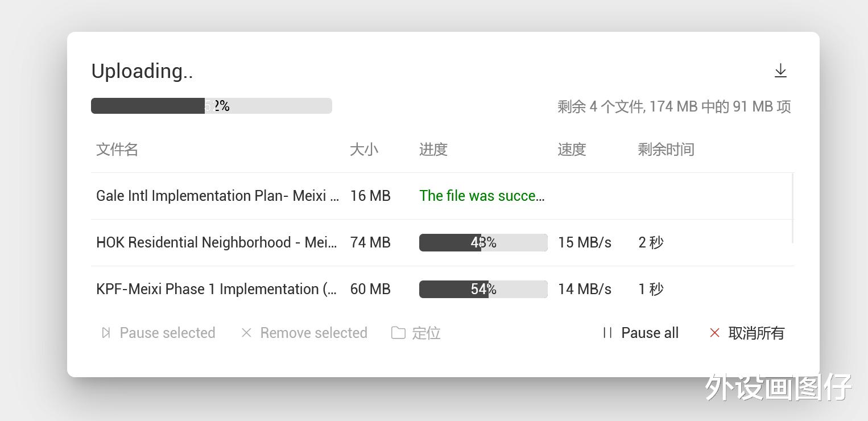Open the green "The file was succe..." link
This screenshot has width=868, height=421.
pyautogui.click(x=482, y=196)
